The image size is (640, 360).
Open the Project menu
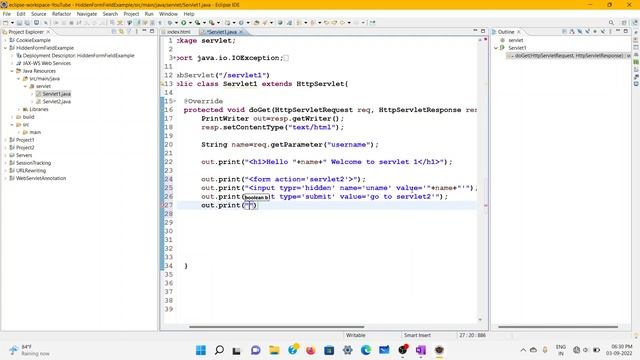click(131, 14)
